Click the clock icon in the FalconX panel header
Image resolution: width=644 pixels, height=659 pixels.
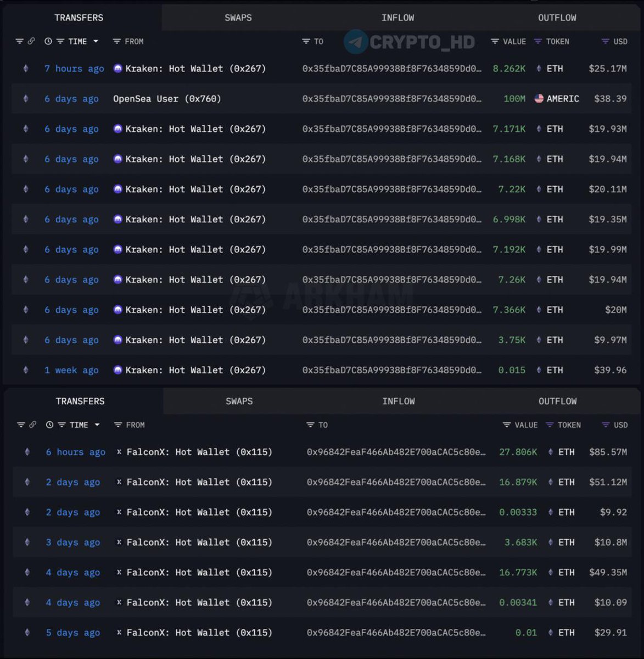(49, 425)
